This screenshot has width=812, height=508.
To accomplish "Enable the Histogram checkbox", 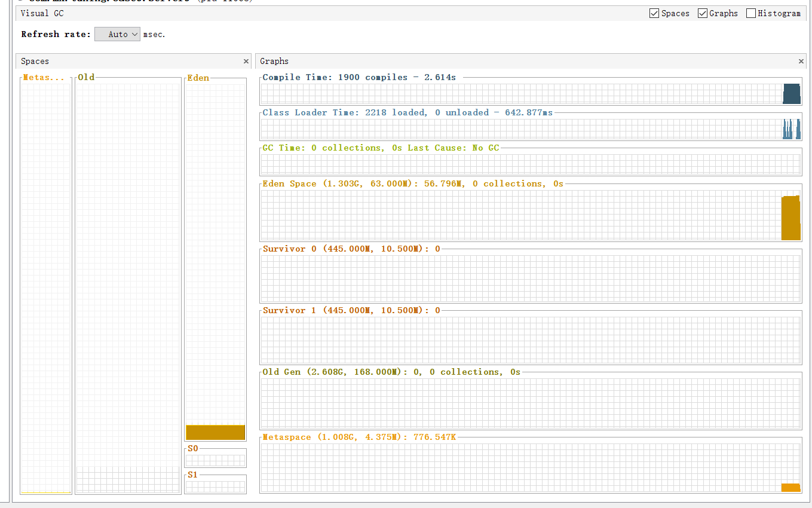I will coord(751,13).
